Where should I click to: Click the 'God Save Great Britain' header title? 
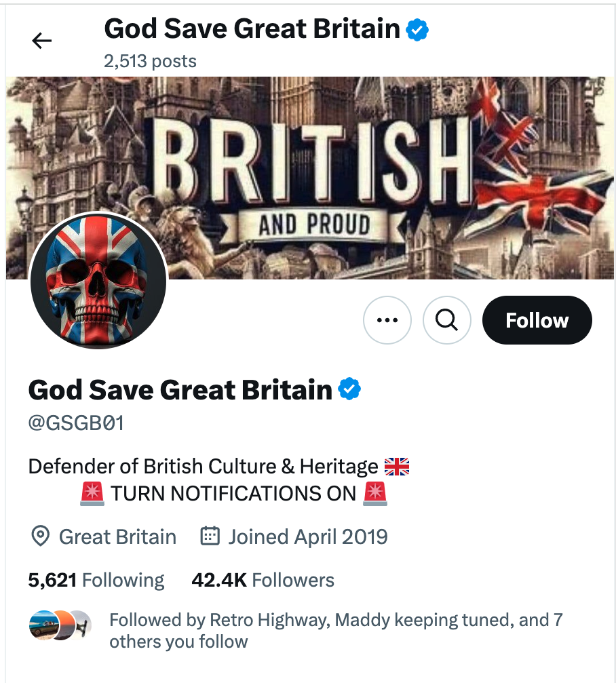252,29
